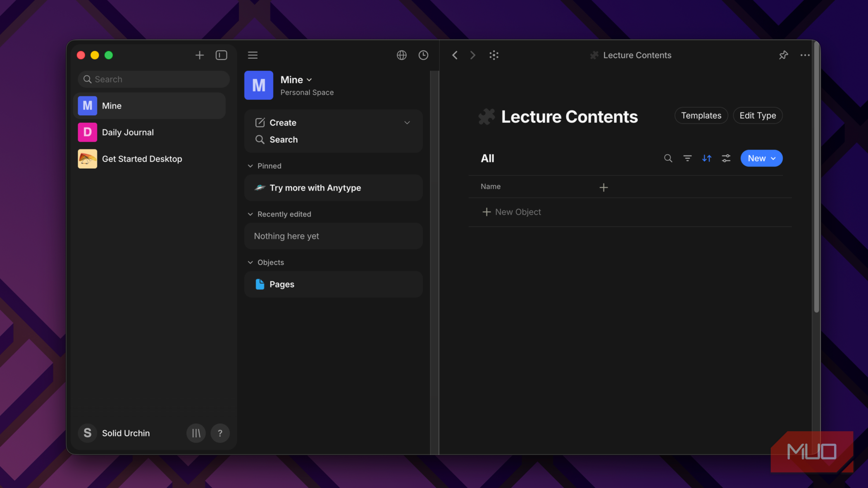Collapse the Pinned section
Screen dimensions: 868x488
click(250, 166)
